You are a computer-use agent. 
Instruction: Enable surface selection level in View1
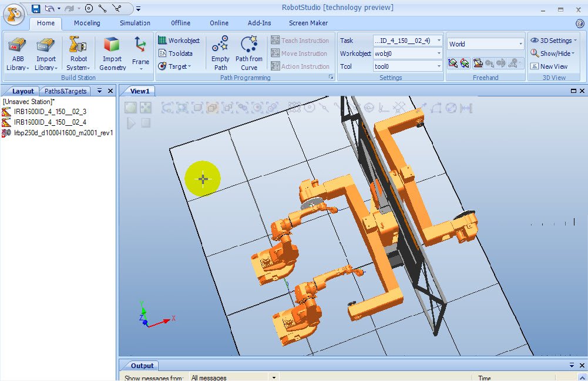pyautogui.click(x=182, y=108)
